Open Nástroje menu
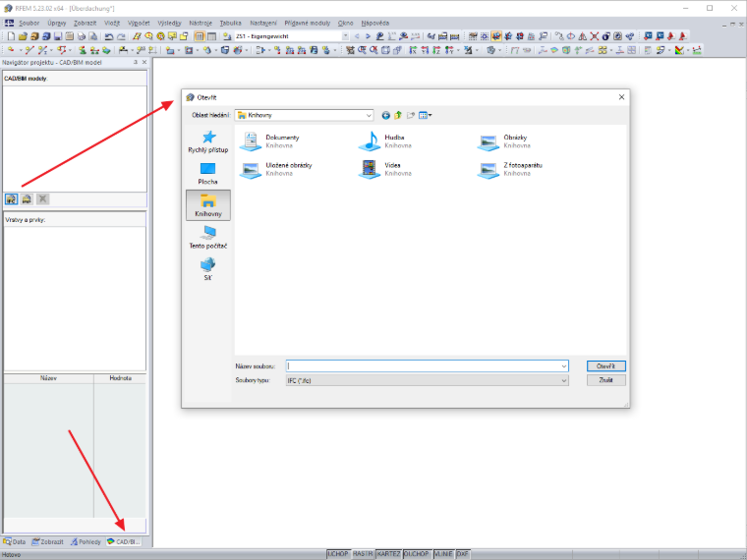 tap(201, 23)
